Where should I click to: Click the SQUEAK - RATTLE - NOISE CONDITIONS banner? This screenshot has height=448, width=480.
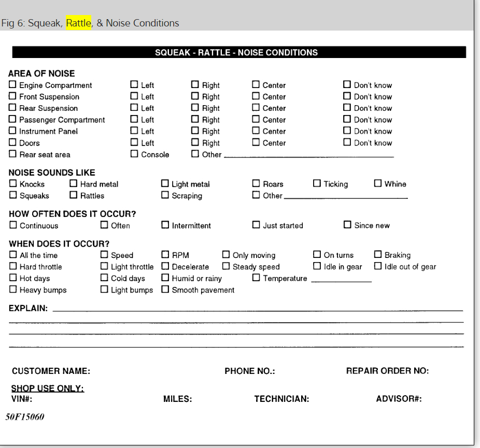pyautogui.click(x=239, y=52)
